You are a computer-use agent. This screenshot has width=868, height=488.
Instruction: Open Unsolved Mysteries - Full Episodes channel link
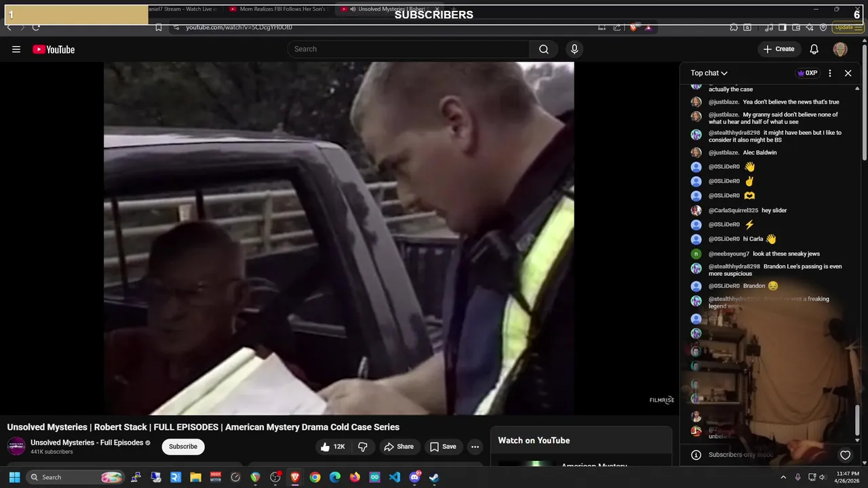click(x=87, y=443)
